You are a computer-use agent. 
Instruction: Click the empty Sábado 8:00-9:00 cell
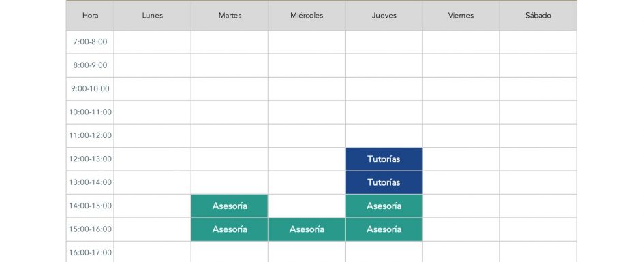(x=538, y=65)
